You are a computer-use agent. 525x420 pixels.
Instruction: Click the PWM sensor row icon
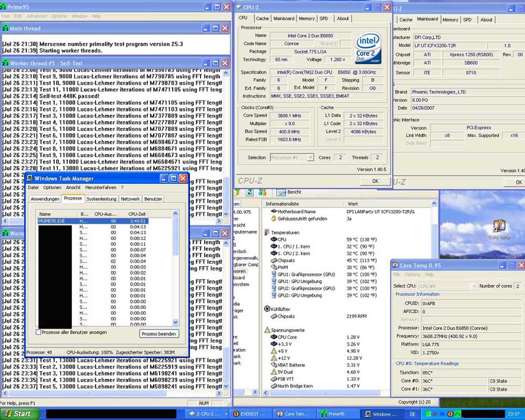tap(274, 267)
